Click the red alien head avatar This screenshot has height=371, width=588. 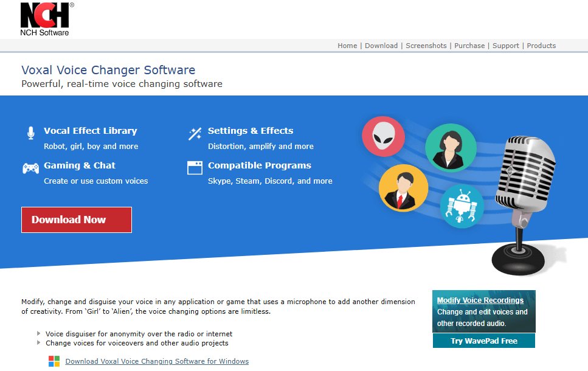tap(383, 136)
